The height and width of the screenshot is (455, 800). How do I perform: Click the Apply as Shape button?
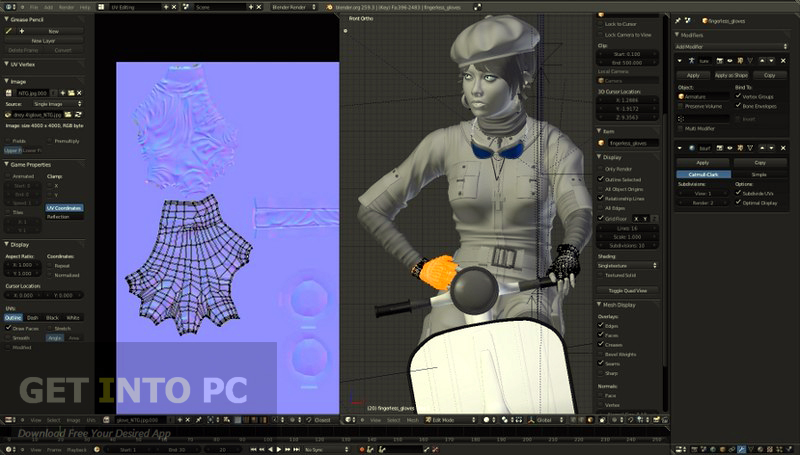point(731,75)
